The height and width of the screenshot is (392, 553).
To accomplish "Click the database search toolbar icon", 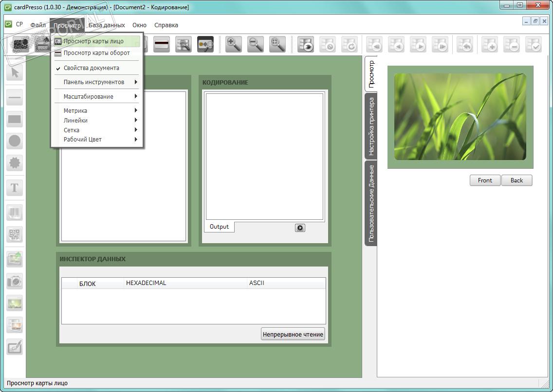I will coord(184,44).
